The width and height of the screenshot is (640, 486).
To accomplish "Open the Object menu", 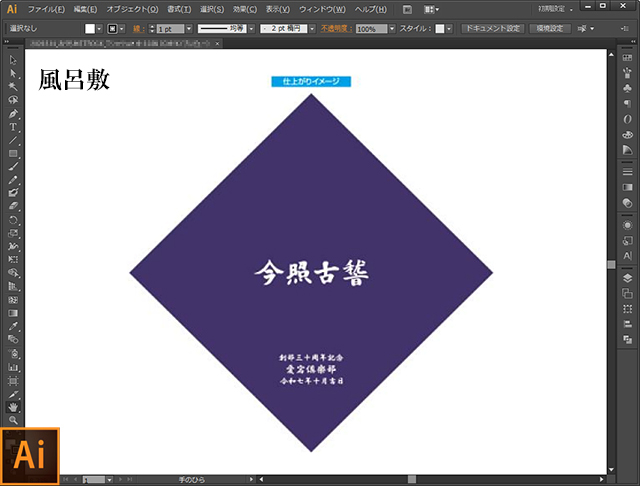I will [x=132, y=9].
